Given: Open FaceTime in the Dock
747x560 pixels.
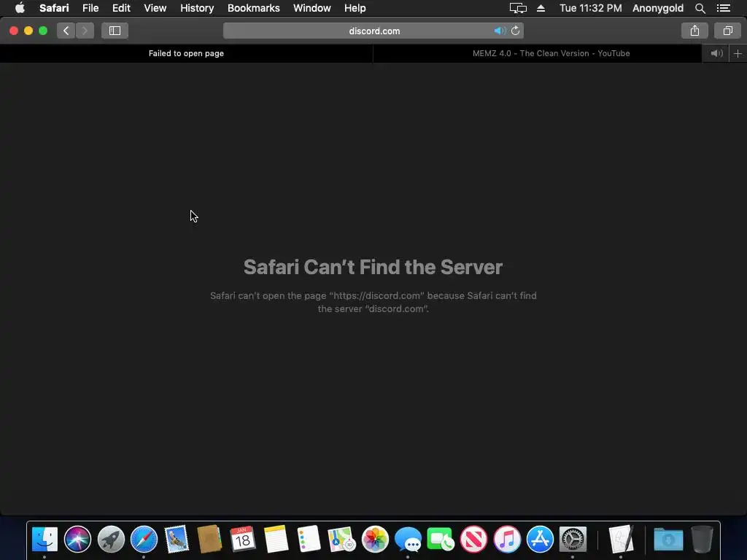Looking at the screenshot, I should tap(441, 539).
